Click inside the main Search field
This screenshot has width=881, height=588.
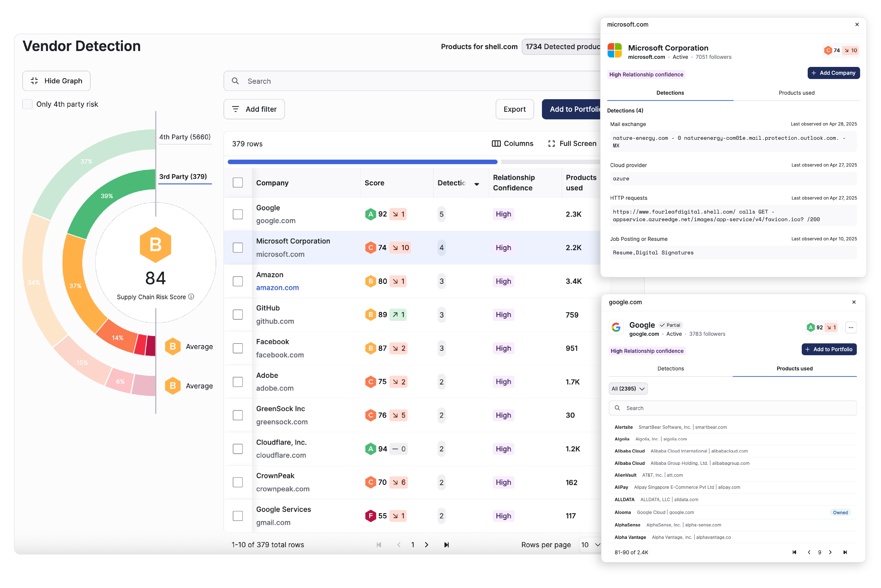(412, 81)
